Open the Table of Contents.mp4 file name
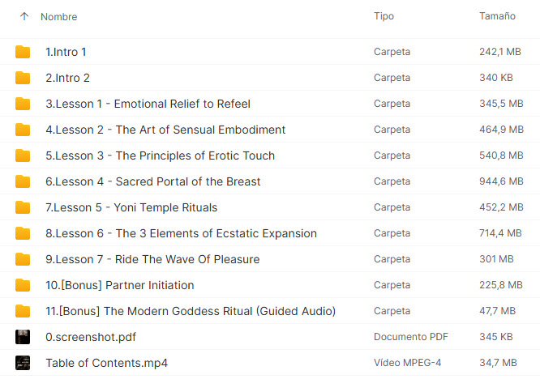 click(x=106, y=363)
